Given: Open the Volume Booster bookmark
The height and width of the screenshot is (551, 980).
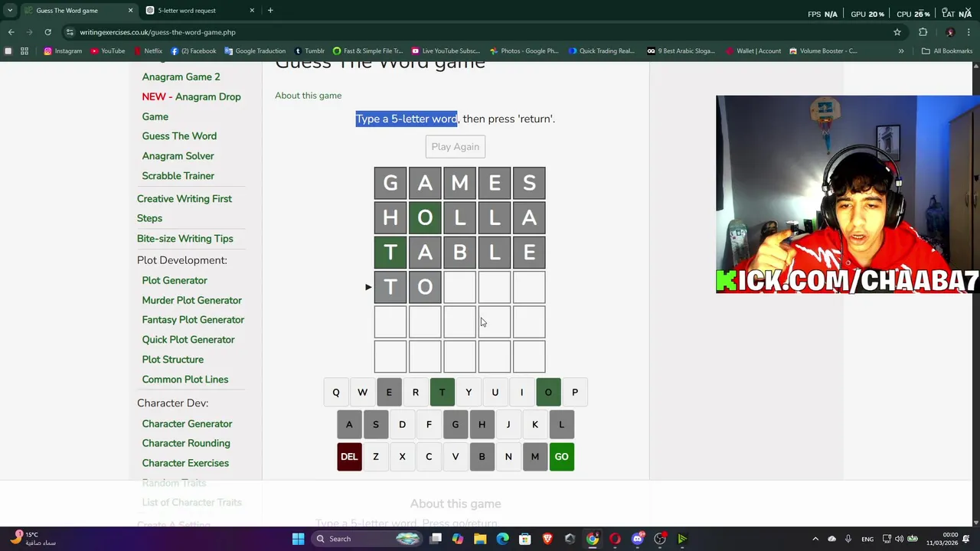Looking at the screenshot, I should [823, 51].
